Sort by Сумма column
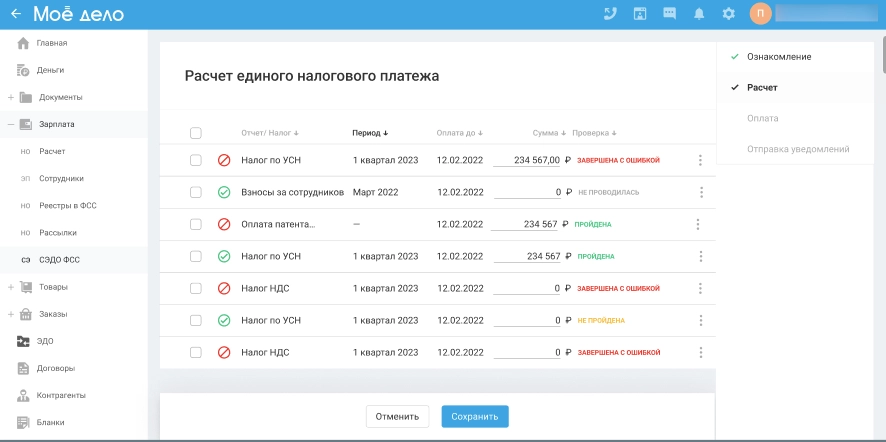 click(x=549, y=133)
